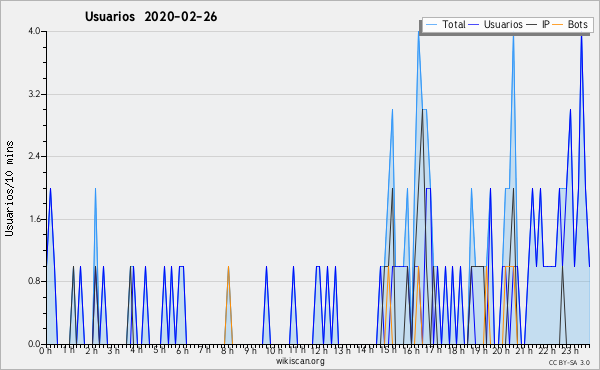Click the '23 h' x-axis label
The width and height of the screenshot is (600, 370).
(x=570, y=351)
